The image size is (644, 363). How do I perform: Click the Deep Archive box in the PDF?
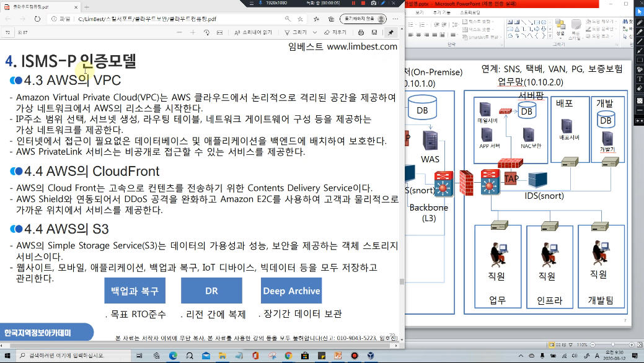pos(291,291)
